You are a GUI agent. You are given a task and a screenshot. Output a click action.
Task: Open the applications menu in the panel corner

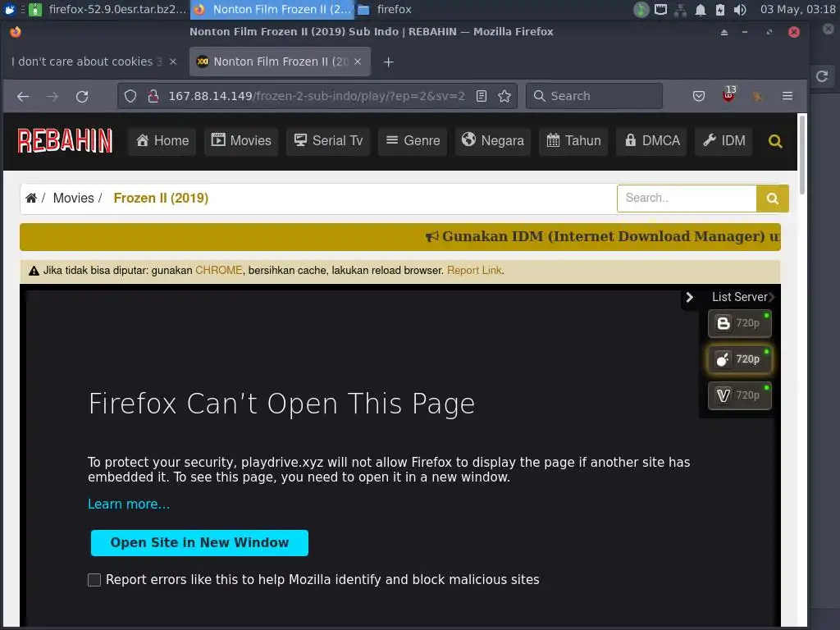[x=10, y=9]
